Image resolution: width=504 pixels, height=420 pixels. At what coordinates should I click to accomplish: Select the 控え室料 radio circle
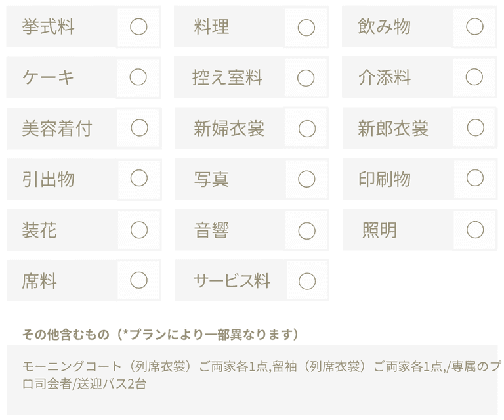pos(306,78)
